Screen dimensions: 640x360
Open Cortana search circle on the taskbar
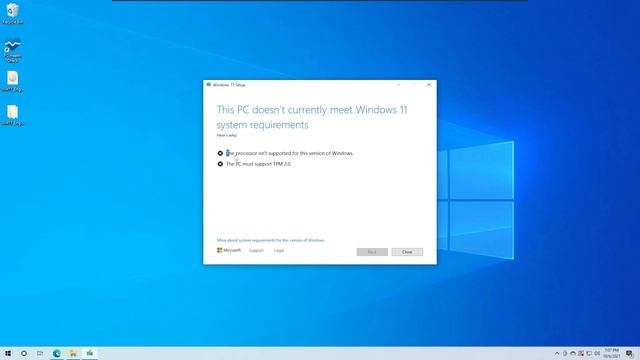[24, 353]
